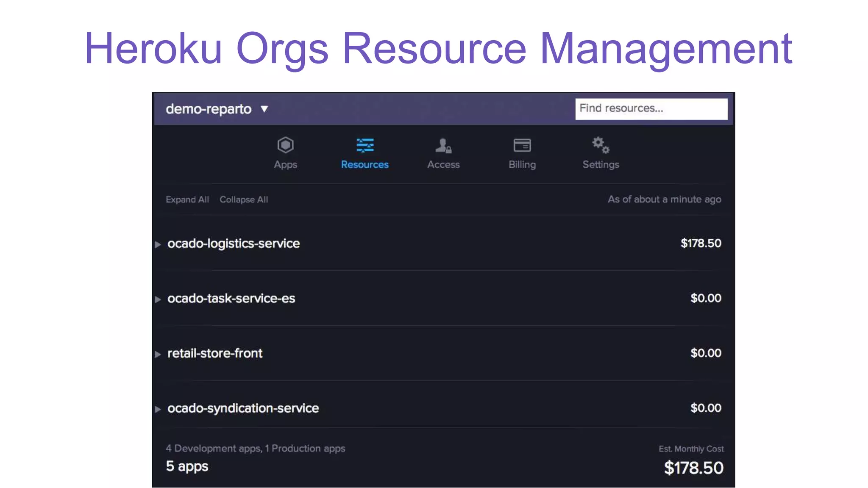Open the Settings gears icon
This screenshot has width=868, height=488.
601,145
